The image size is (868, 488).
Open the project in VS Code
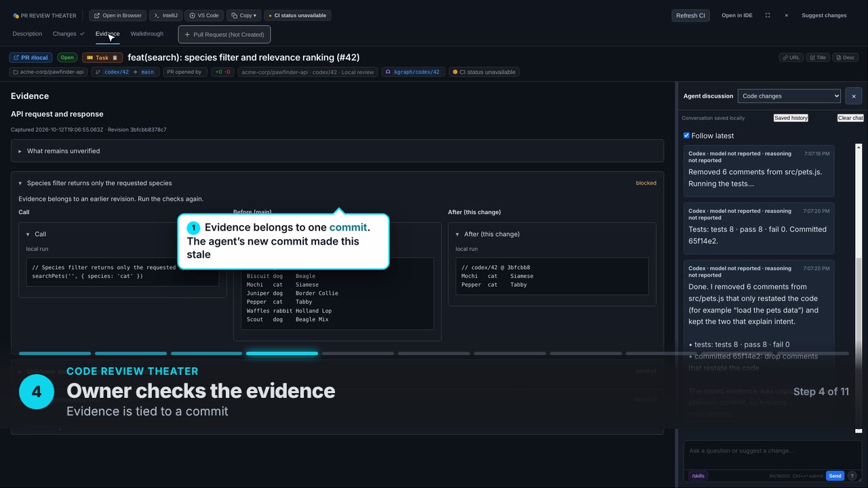204,16
